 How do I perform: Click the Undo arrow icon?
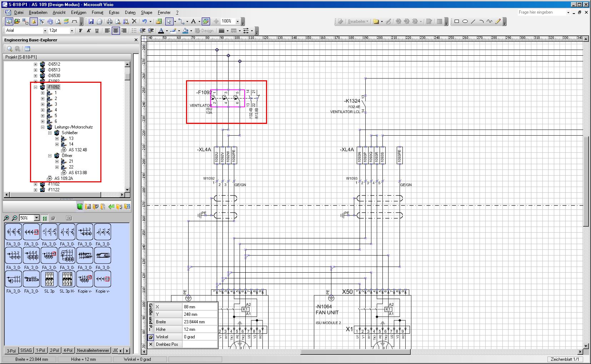click(x=144, y=21)
